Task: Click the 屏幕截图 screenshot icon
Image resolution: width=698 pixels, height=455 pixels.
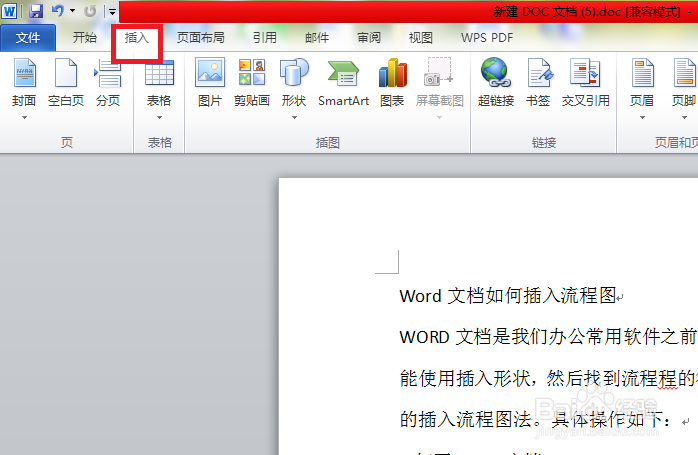Action: pos(439,72)
